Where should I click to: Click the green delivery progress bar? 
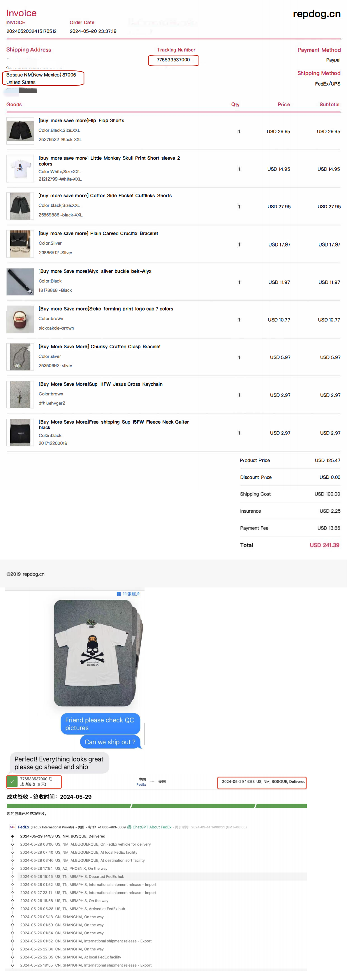[x=156, y=806]
